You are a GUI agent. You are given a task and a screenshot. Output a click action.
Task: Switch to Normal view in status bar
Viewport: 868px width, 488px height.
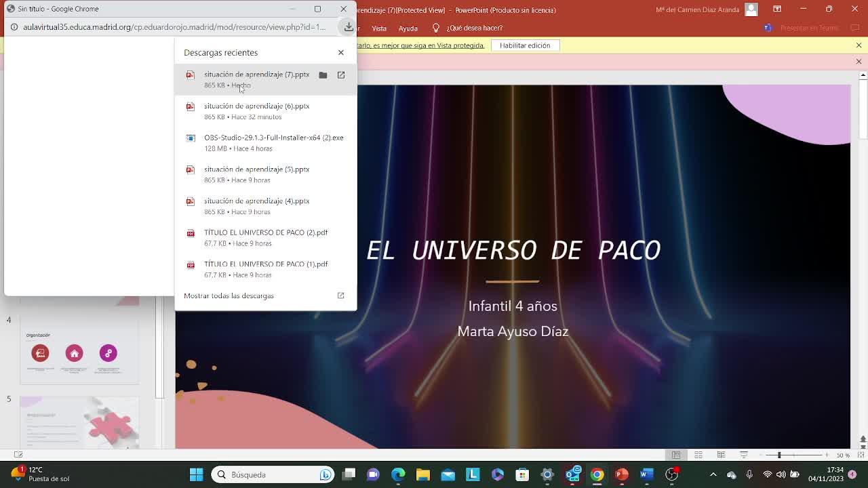[x=676, y=455]
